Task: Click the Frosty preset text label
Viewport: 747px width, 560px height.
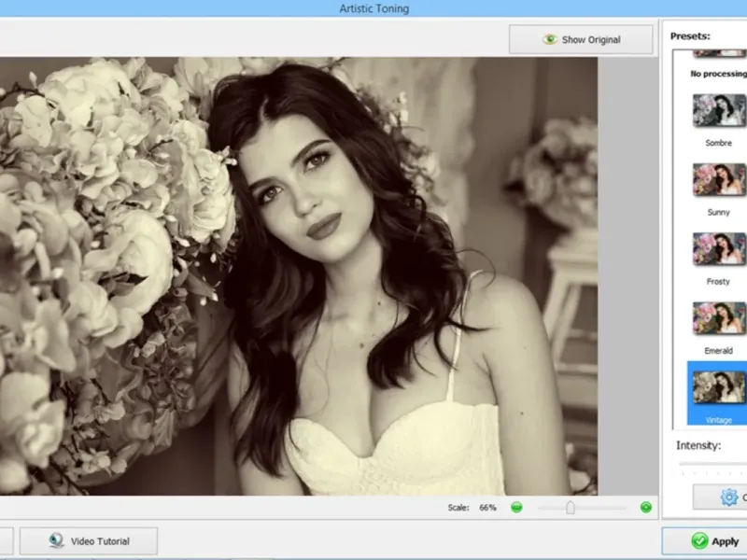Action: (718, 282)
